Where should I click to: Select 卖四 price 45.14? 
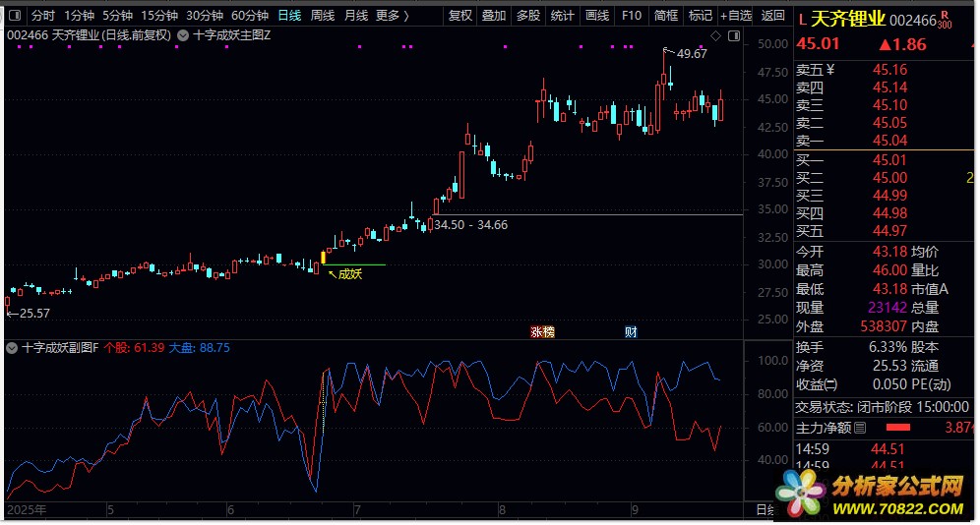pos(889,87)
